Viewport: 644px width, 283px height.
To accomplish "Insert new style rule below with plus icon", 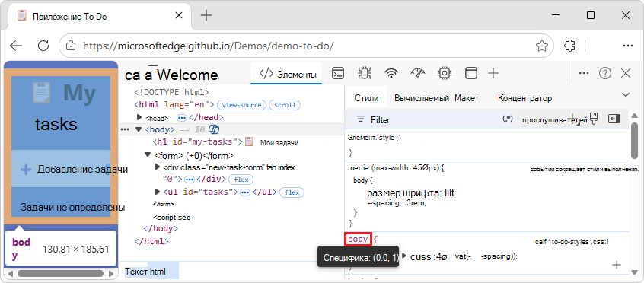I will point(617,265).
